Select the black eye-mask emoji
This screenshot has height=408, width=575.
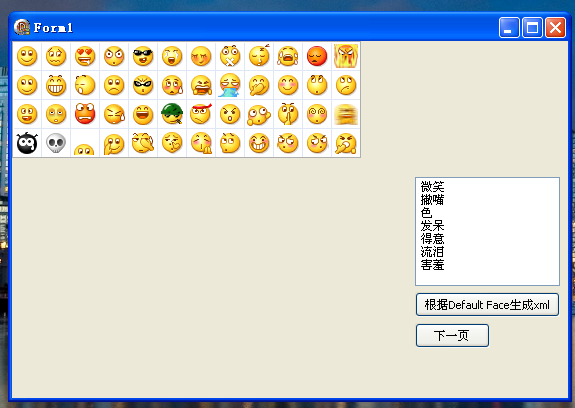click(x=143, y=85)
